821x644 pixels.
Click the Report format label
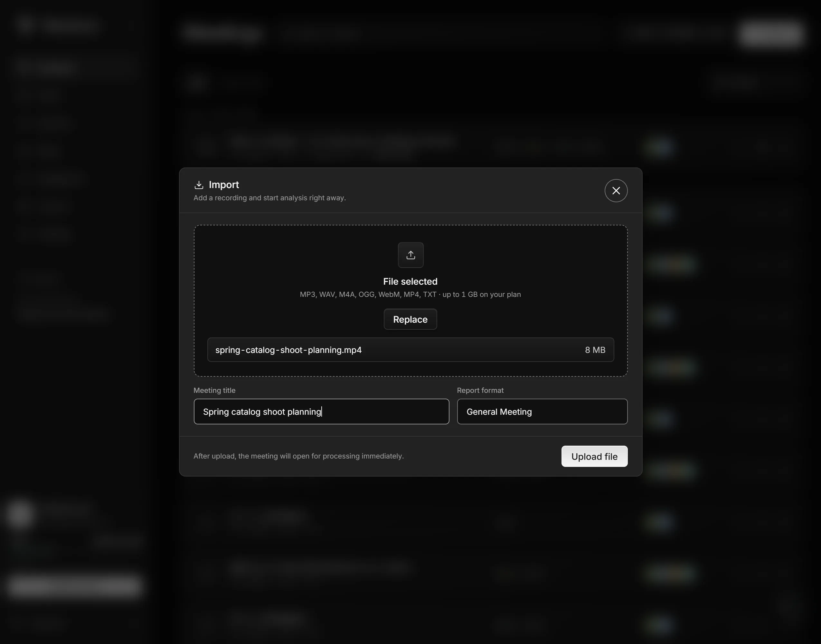click(480, 390)
